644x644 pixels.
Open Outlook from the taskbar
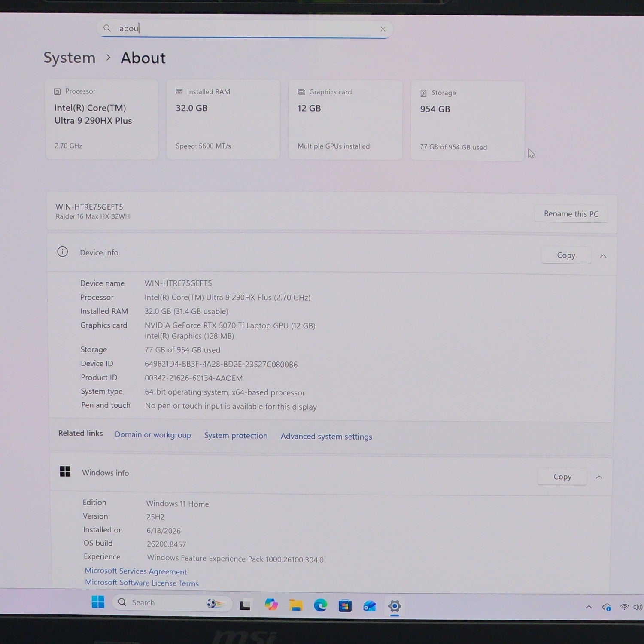point(370,606)
